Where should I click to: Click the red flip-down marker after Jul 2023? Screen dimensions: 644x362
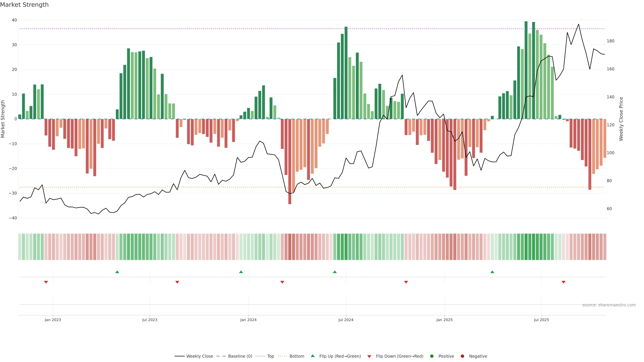(x=177, y=282)
